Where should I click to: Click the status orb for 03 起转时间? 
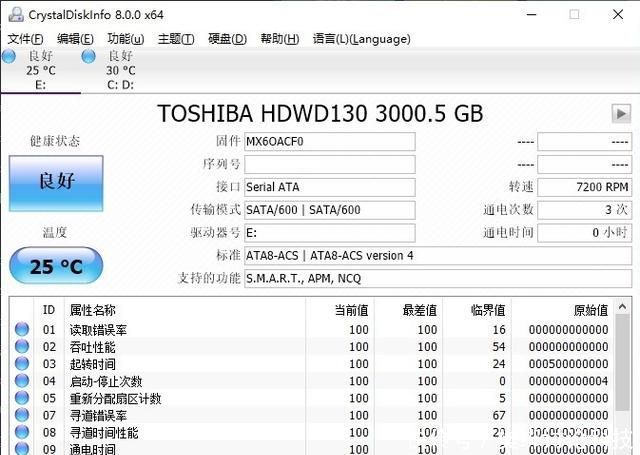point(22,363)
